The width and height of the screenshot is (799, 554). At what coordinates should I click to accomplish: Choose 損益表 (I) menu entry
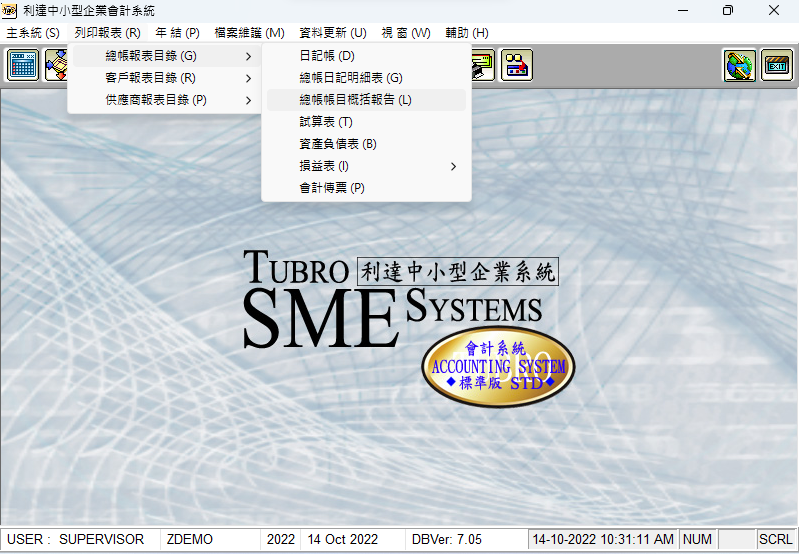366,166
